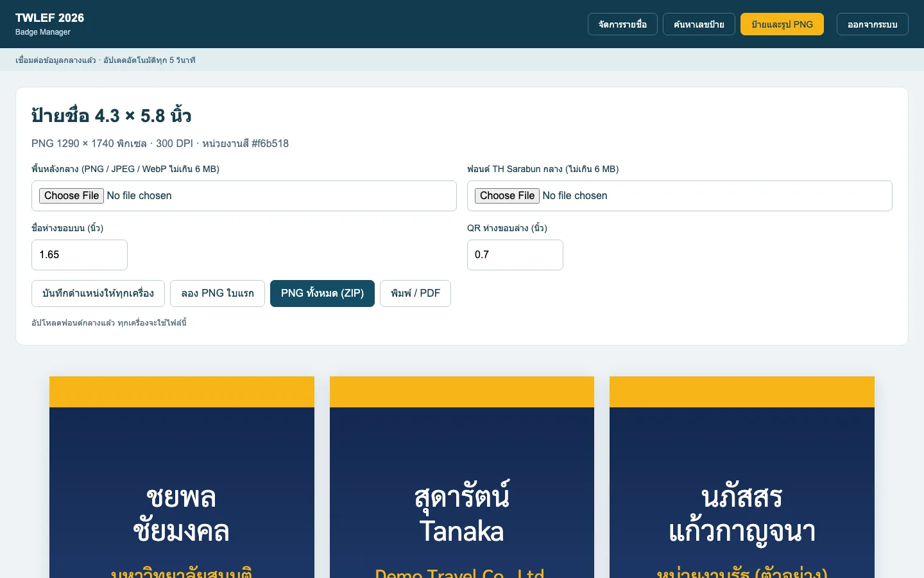Click the TWLEF 2026 title
Image resolution: width=924 pixels, height=578 pixels.
[x=50, y=18]
